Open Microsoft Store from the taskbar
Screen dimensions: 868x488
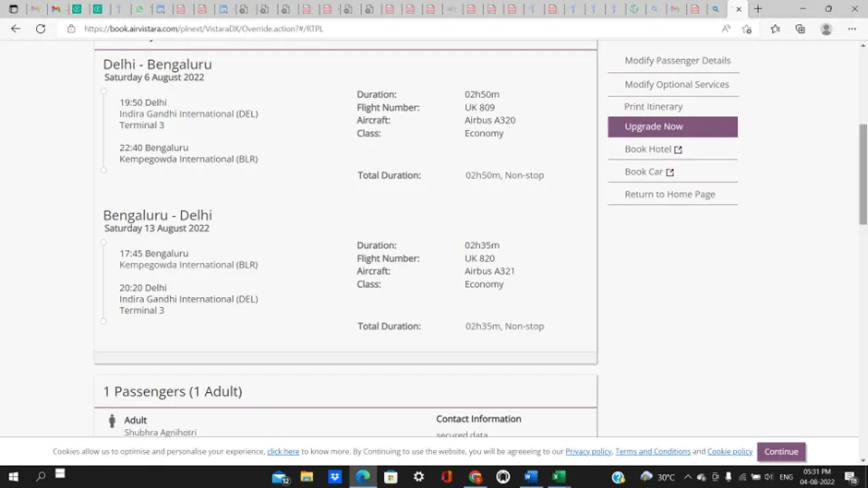391,476
